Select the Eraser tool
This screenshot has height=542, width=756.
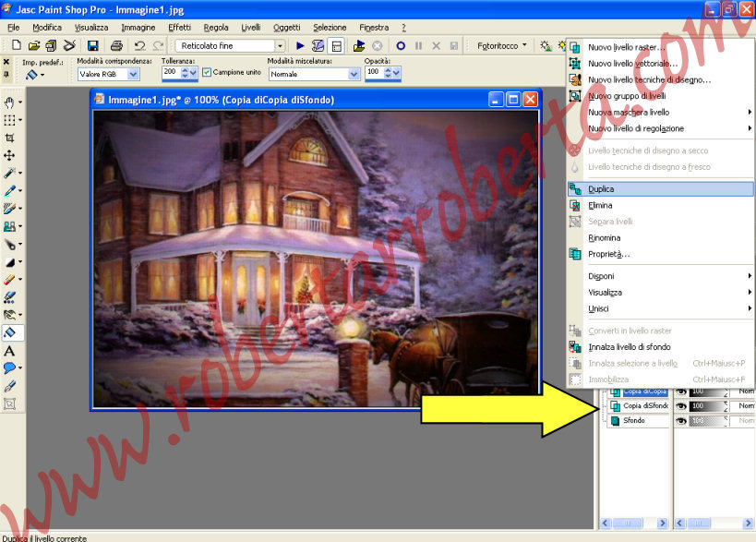pyautogui.click(x=9, y=279)
